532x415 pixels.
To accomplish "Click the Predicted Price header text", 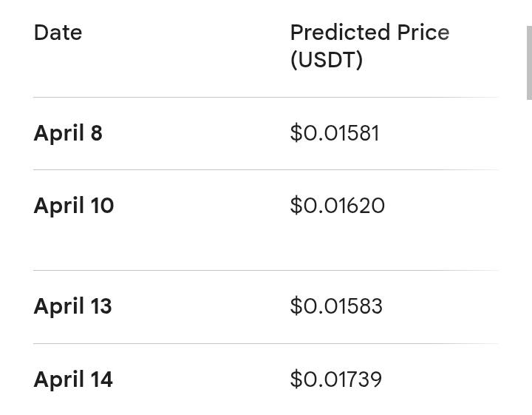I will point(369,33).
